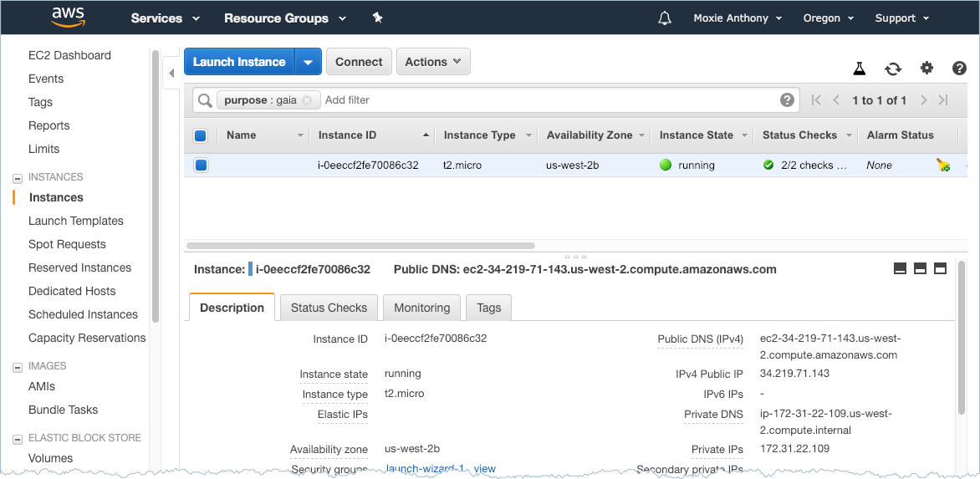980x479 pixels.
Task: Open Bundle Tasks in sidebar
Action: [63, 410]
